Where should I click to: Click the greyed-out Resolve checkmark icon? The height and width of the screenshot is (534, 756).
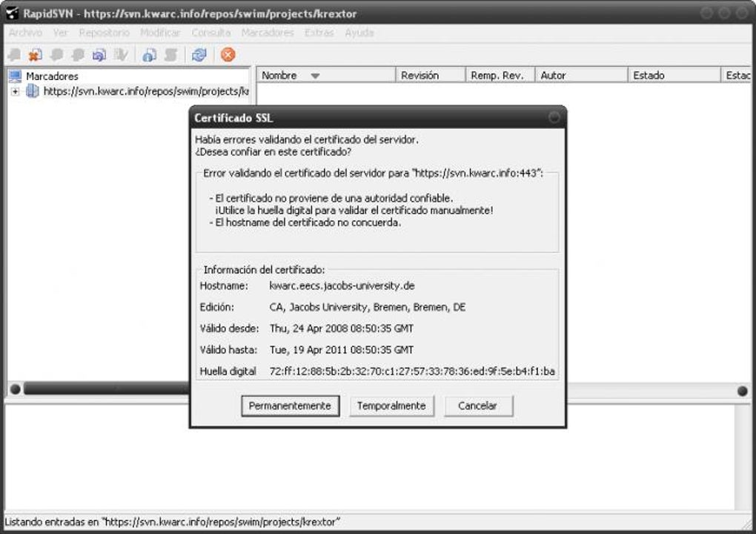[x=121, y=54]
